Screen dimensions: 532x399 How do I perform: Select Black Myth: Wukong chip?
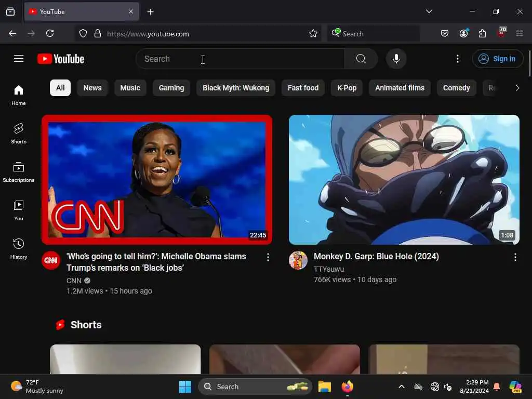coord(236,88)
